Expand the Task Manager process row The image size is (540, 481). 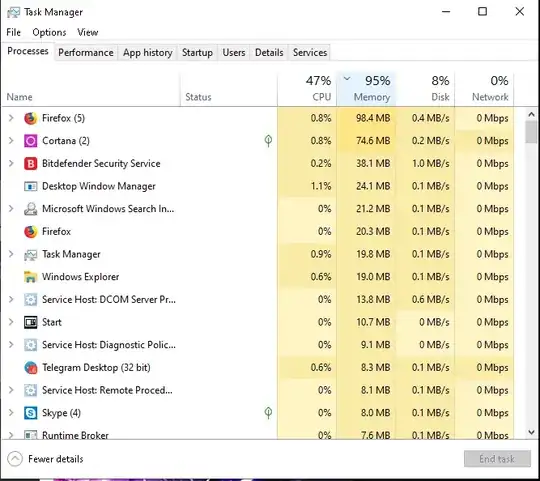pyautogui.click(x=11, y=254)
